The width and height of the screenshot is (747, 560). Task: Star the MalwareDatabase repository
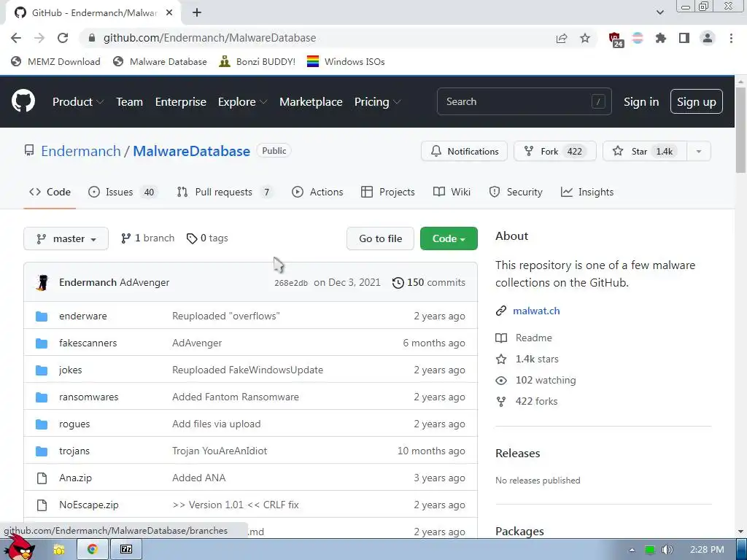pyautogui.click(x=645, y=152)
